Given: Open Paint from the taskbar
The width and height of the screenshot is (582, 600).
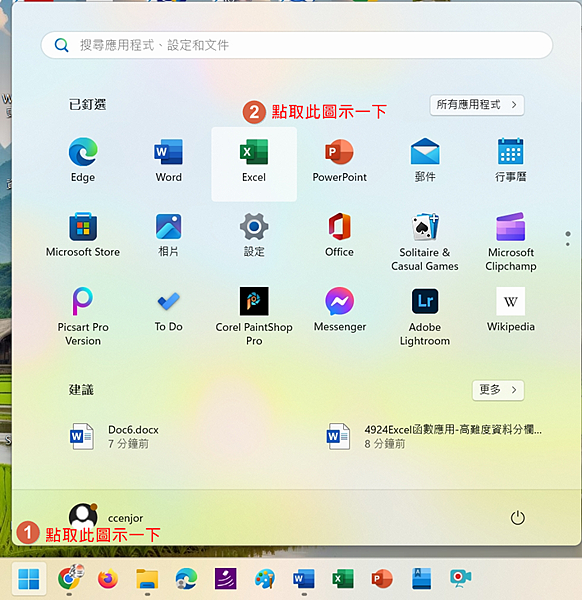Looking at the screenshot, I should pos(264,579).
